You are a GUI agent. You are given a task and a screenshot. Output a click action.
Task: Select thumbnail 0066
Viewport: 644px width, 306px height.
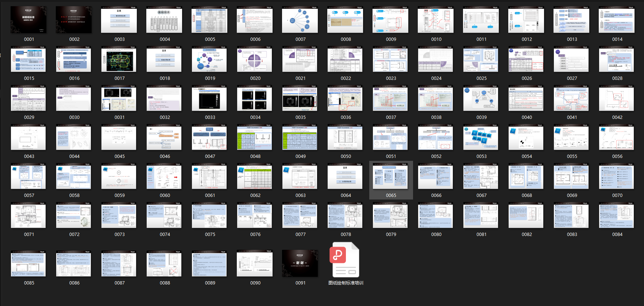[x=436, y=176]
